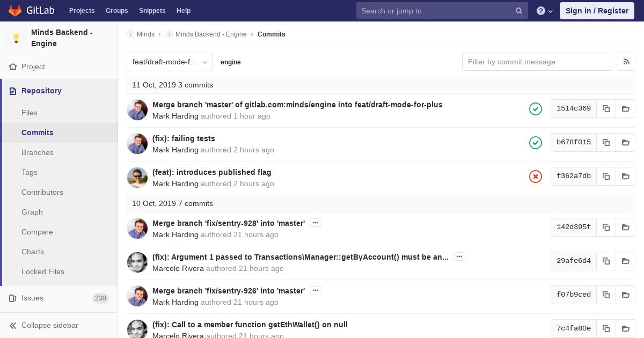Click the search magnifier icon
644x338 pixels.
point(519,11)
